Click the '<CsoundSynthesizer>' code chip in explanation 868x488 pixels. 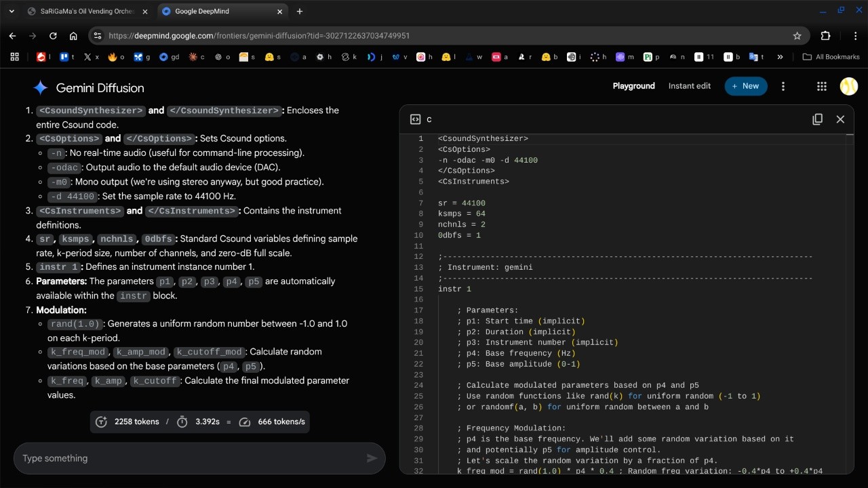pyautogui.click(x=91, y=110)
